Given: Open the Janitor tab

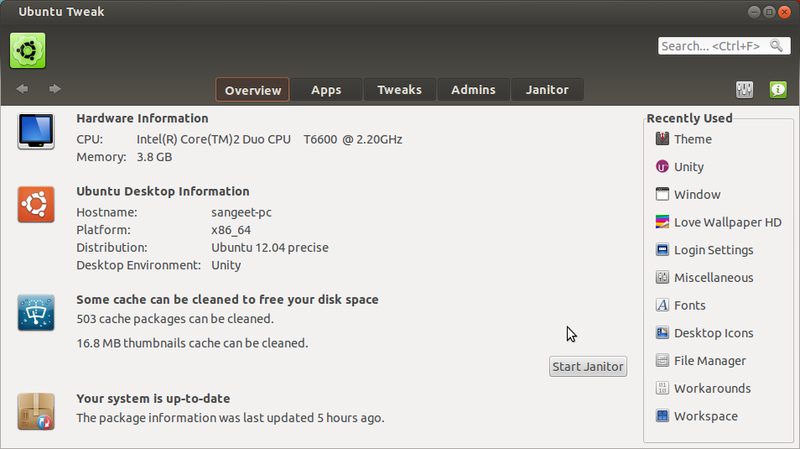Looking at the screenshot, I should click(x=547, y=90).
